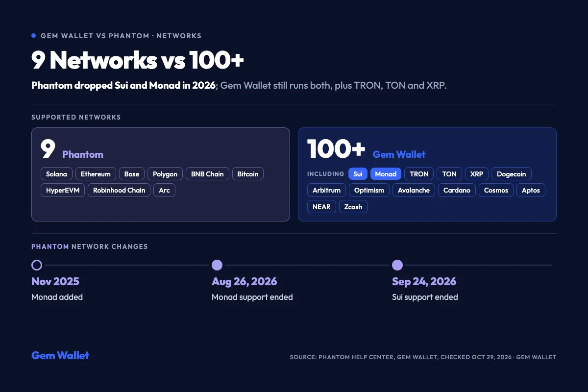Click the 'INCLUDING' label
The height and width of the screenshot is (392, 588).
[326, 174]
